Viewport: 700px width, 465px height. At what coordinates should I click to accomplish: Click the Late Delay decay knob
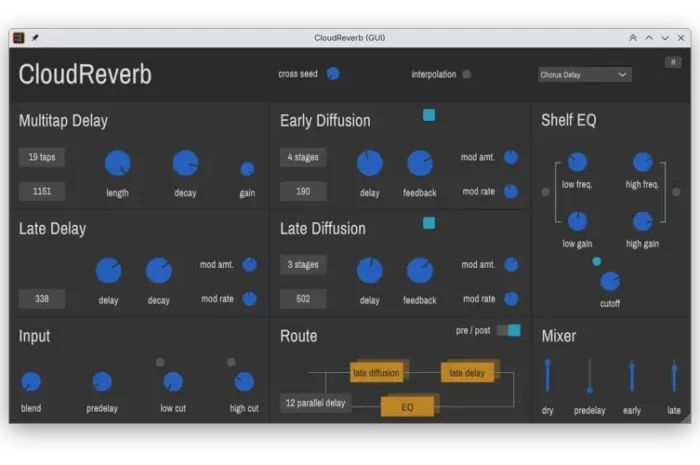click(158, 270)
